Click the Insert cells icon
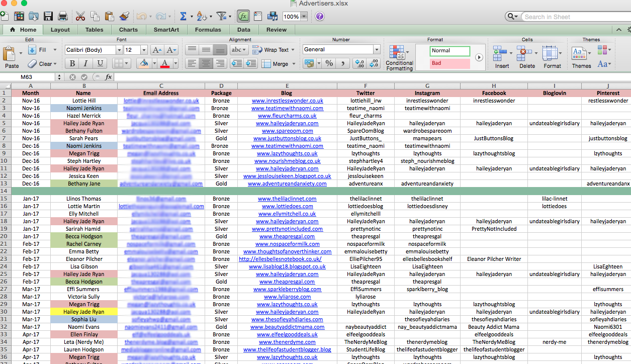 point(499,52)
